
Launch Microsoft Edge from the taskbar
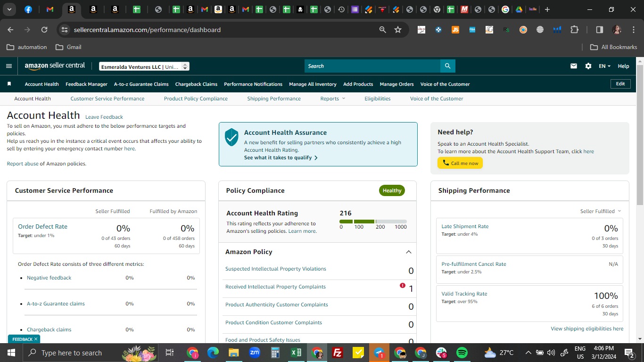pyautogui.click(x=213, y=353)
